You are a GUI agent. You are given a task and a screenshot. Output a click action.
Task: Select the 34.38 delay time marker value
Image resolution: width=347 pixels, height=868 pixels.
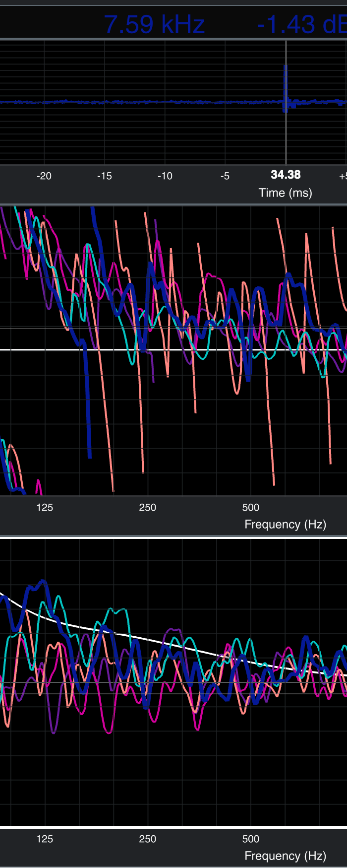click(x=286, y=175)
